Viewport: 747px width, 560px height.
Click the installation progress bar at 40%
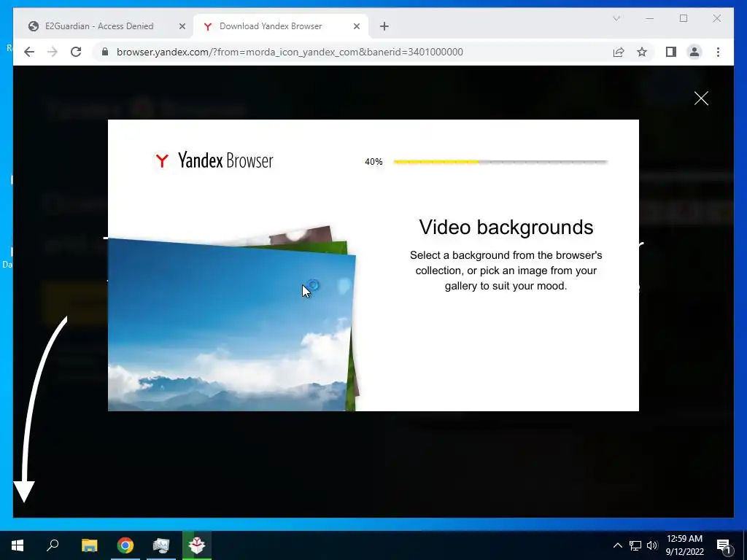500,162
